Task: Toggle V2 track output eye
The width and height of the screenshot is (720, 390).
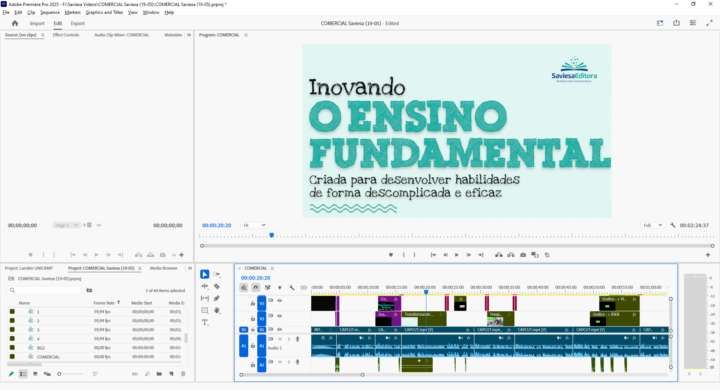Action: pyautogui.click(x=280, y=316)
